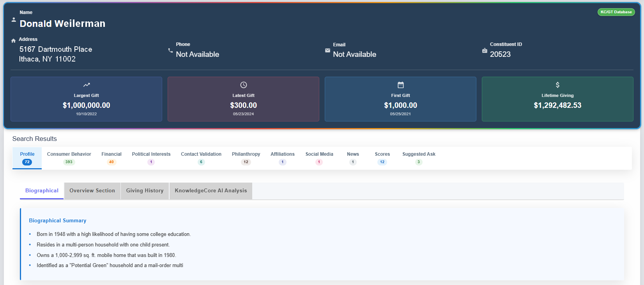View the Suggested Ask tab
Viewport: 644px width, 285px height.
pos(419,158)
